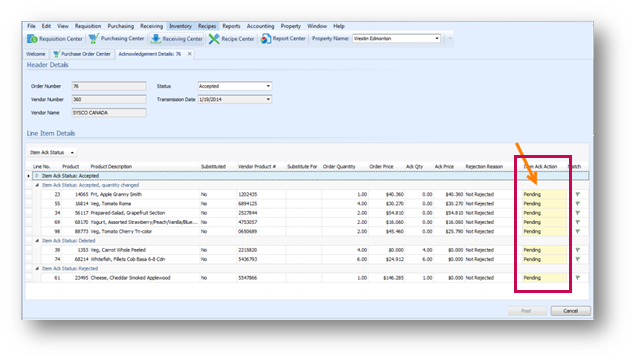This screenshot has width=636, height=362.
Task: Click match flag icon for Tomato Roma row
Action: [578, 204]
